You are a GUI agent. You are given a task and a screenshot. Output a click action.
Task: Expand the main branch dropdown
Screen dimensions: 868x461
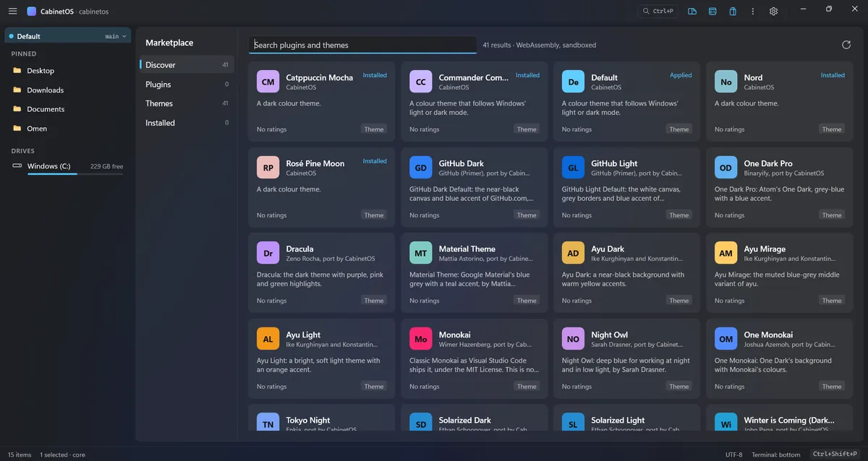[x=116, y=36]
